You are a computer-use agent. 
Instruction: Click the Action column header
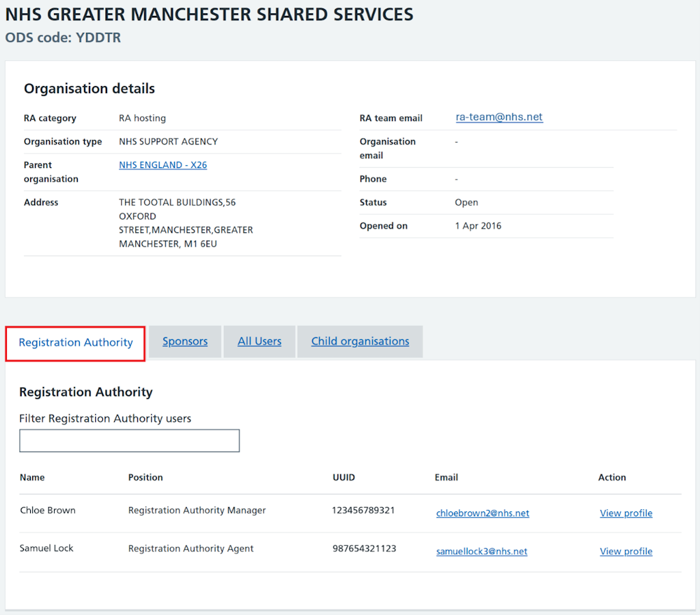(x=612, y=477)
